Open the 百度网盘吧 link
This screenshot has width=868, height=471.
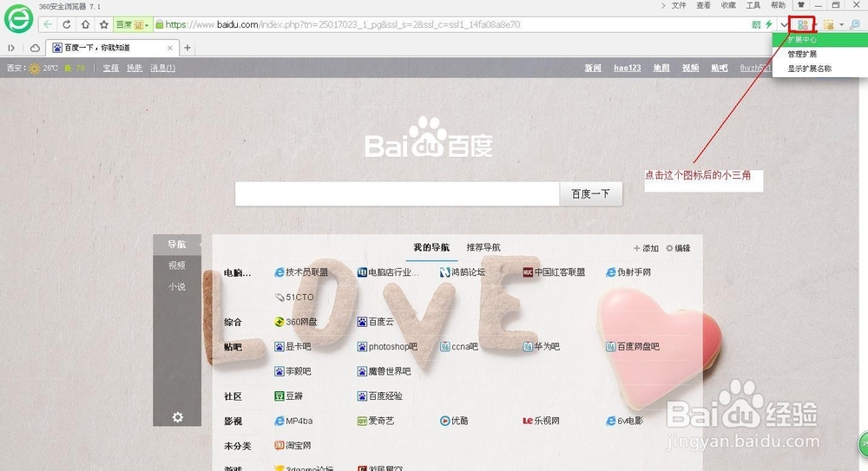(x=633, y=347)
